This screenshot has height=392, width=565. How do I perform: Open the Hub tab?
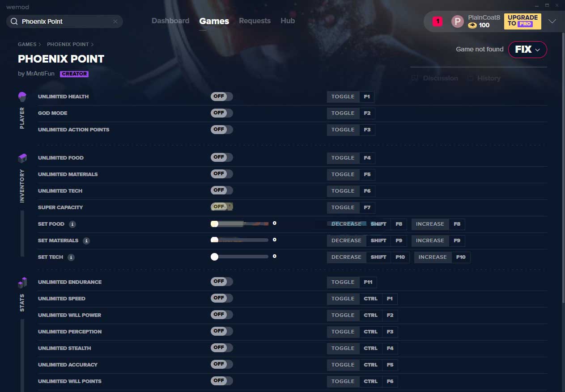[288, 21]
